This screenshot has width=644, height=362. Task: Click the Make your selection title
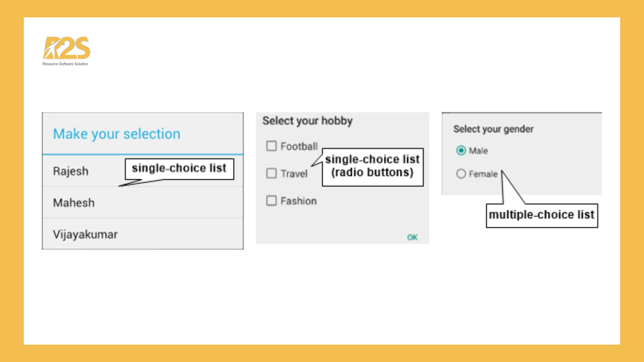pyautogui.click(x=117, y=134)
